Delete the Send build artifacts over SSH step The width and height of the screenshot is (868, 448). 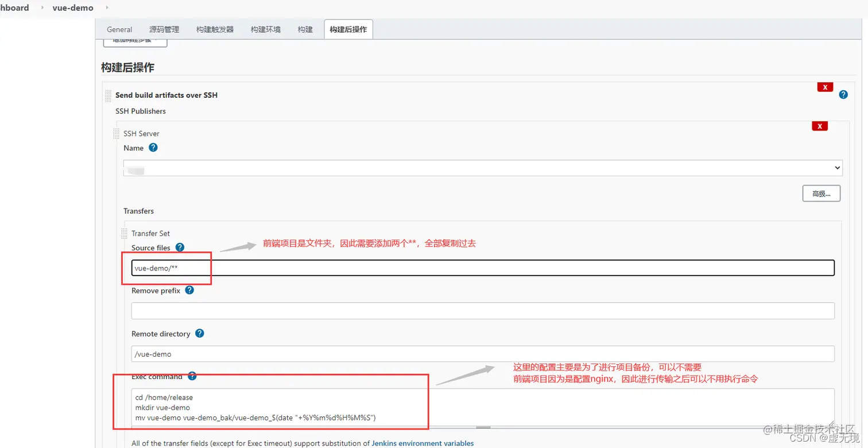click(x=825, y=87)
